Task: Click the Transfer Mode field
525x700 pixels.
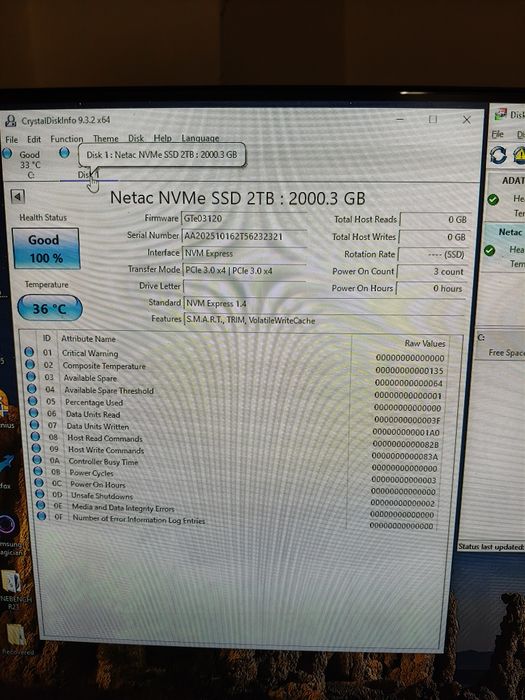Action: 244,270
